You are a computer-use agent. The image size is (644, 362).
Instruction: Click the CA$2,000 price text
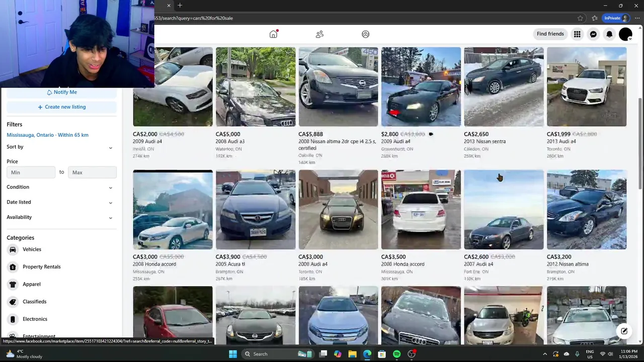145,134
